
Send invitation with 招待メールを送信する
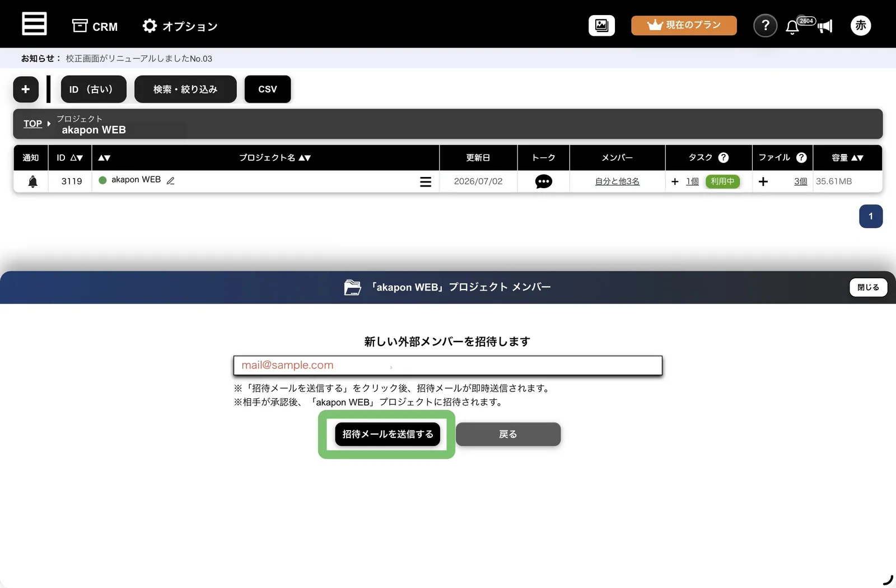click(388, 434)
